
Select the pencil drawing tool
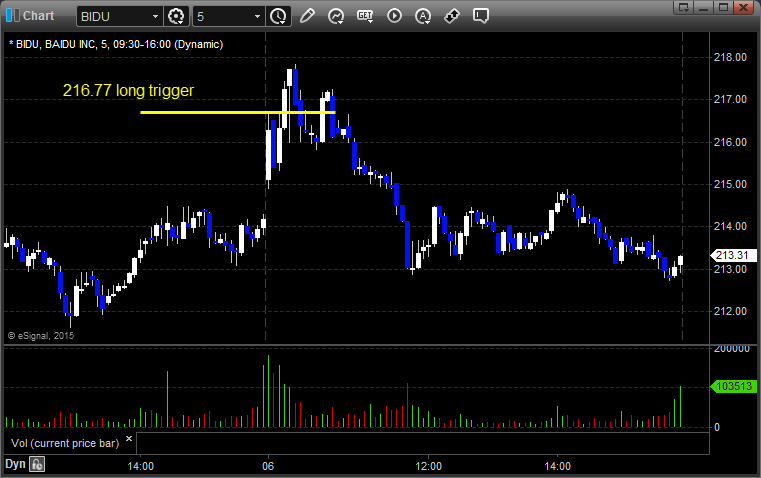(307, 16)
